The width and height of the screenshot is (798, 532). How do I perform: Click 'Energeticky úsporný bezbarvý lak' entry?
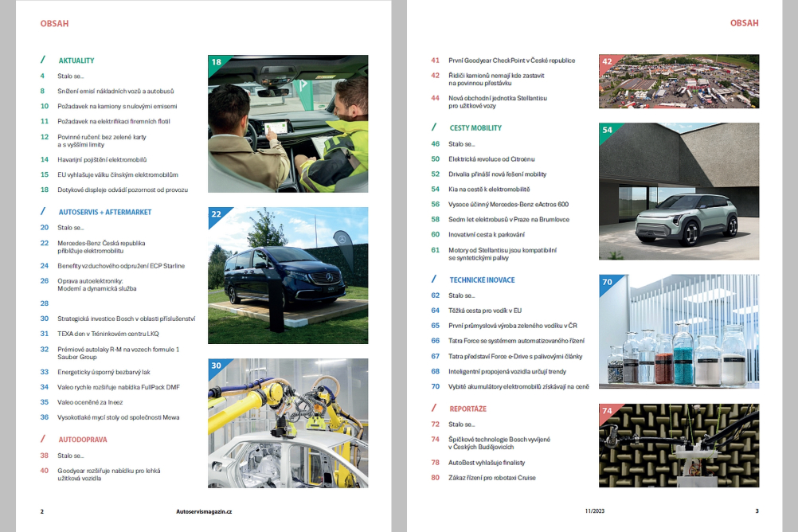pos(104,372)
